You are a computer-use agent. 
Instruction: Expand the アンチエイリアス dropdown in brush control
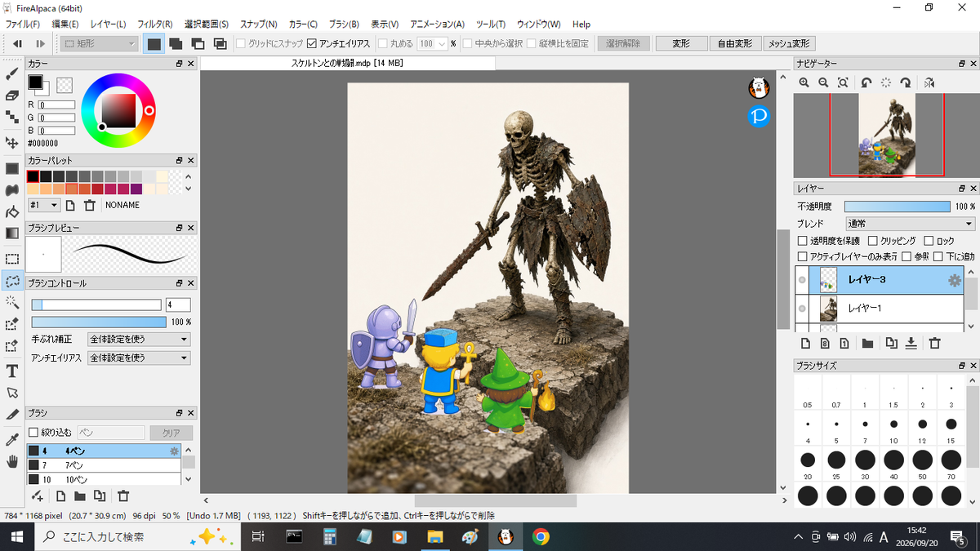[x=139, y=358]
